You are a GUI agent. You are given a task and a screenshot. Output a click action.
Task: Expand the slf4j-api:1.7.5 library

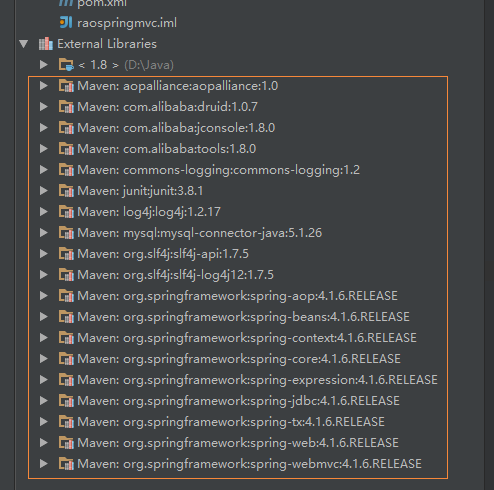[43, 254]
